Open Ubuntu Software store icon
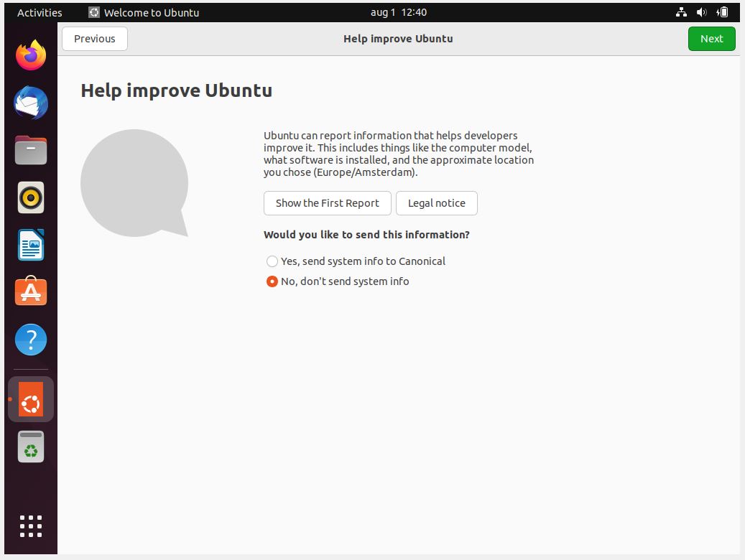 pos(31,292)
